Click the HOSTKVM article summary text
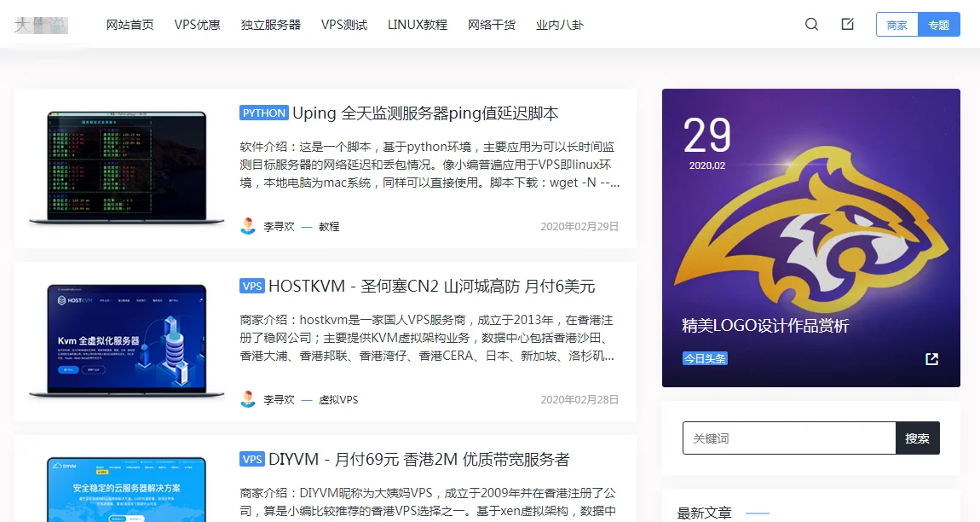 [427, 338]
